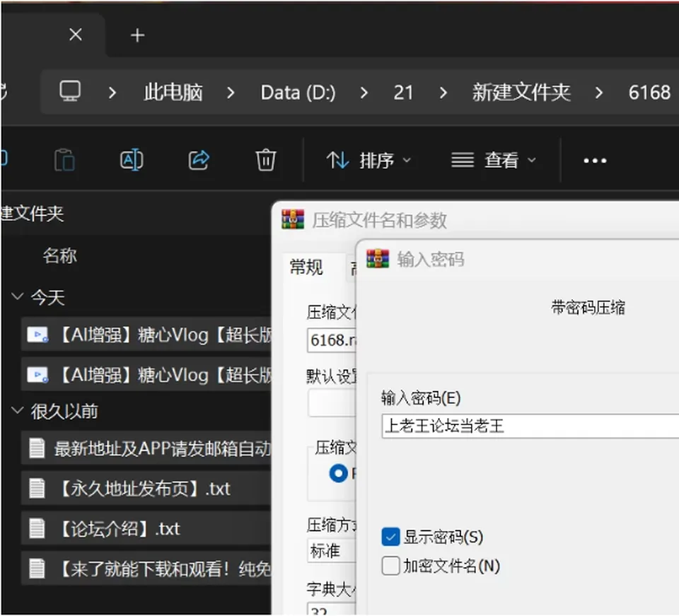Click the rename icon in toolbar
This screenshot has height=616, width=679.
tap(132, 160)
